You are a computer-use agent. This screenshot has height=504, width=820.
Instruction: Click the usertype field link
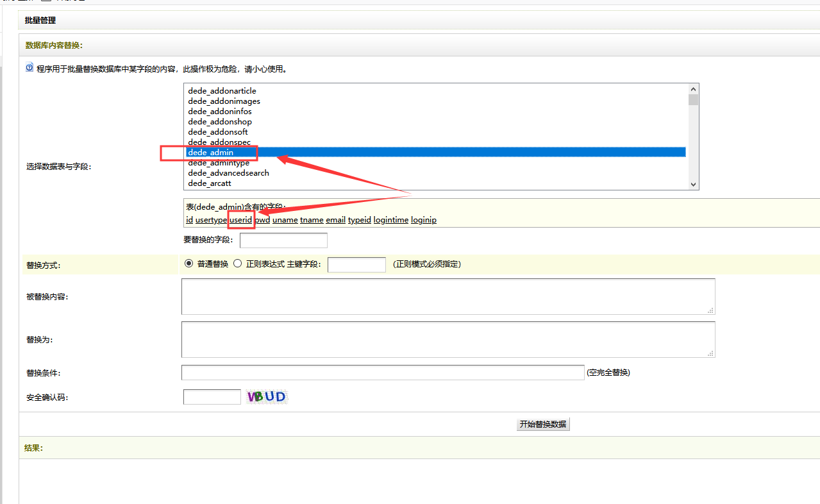pyautogui.click(x=211, y=220)
